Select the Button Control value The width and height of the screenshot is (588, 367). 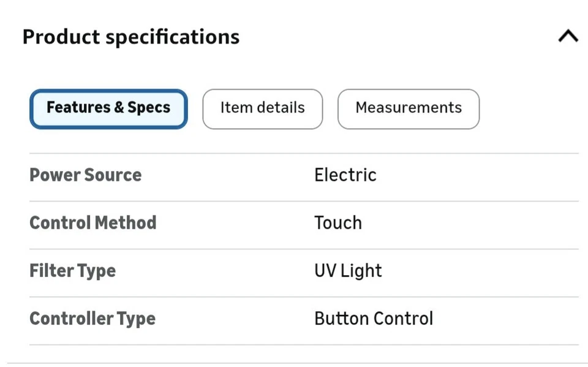pyautogui.click(x=374, y=319)
